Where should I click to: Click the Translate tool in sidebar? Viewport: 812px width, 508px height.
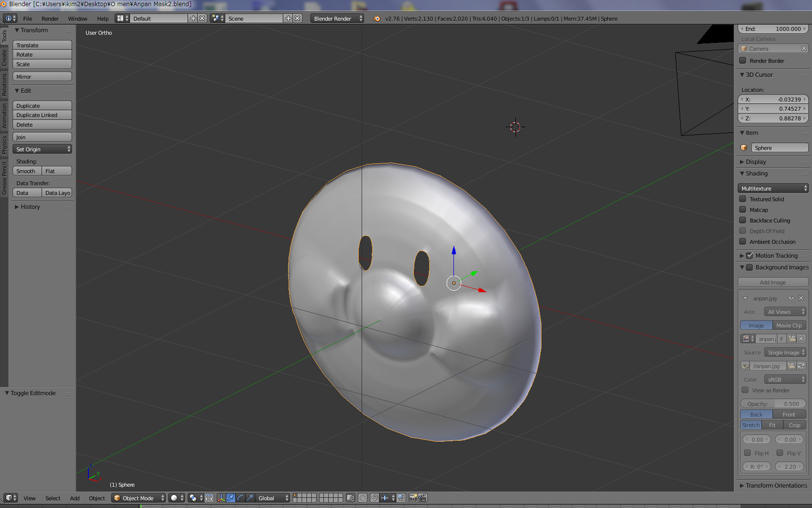(42, 45)
